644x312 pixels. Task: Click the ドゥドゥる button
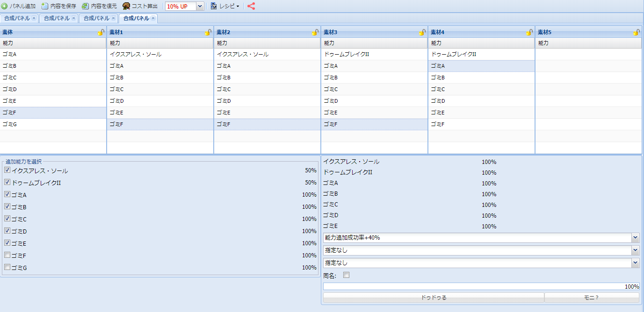click(x=434, y=298)
